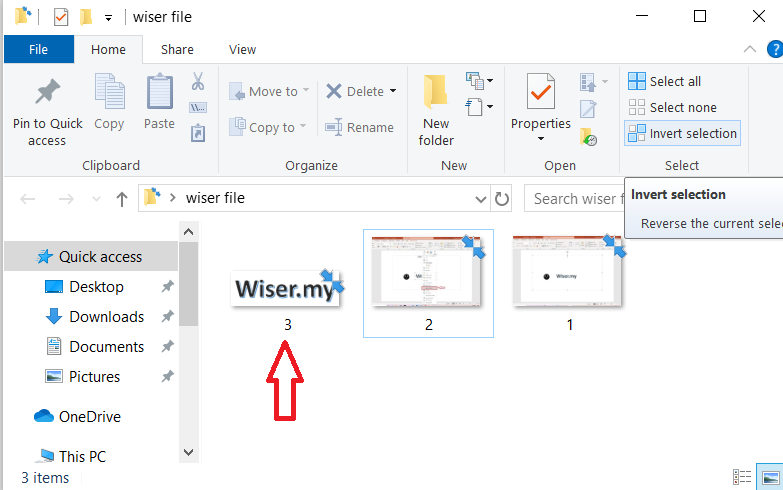Click Pin to Quick access icon

tap(48, 91)
